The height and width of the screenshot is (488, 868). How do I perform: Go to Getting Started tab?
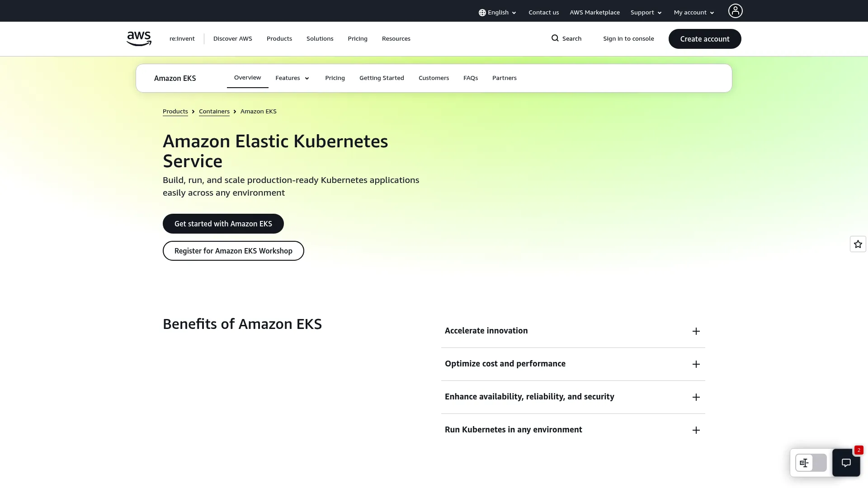pyautogui.click(x=382, y=78)
